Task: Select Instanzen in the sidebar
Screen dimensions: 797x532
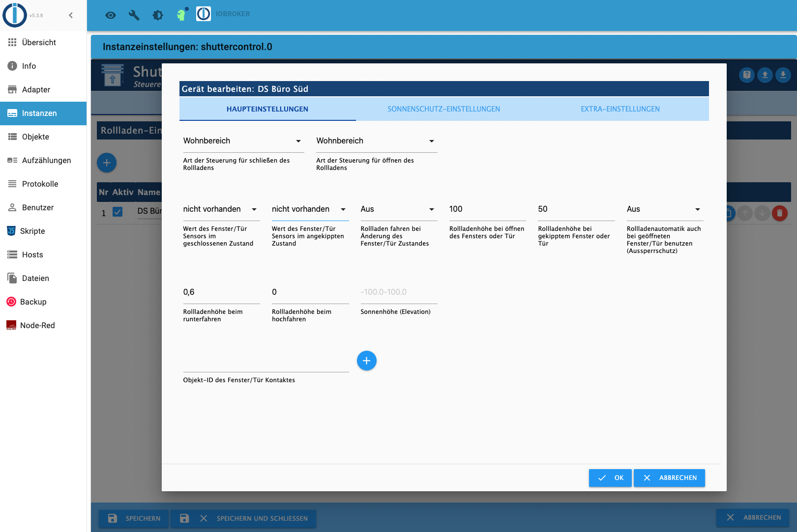Action: tap(43, 113)
